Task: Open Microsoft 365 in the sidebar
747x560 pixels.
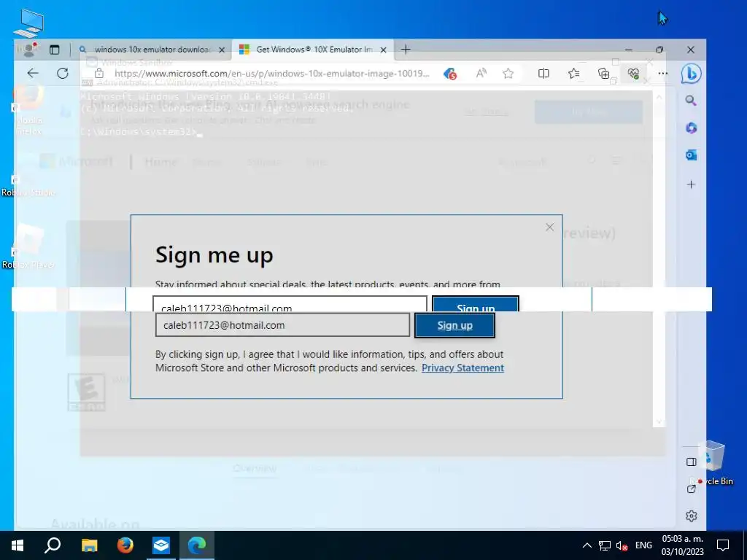Action: pyautogui.click(x=691, y=128)
